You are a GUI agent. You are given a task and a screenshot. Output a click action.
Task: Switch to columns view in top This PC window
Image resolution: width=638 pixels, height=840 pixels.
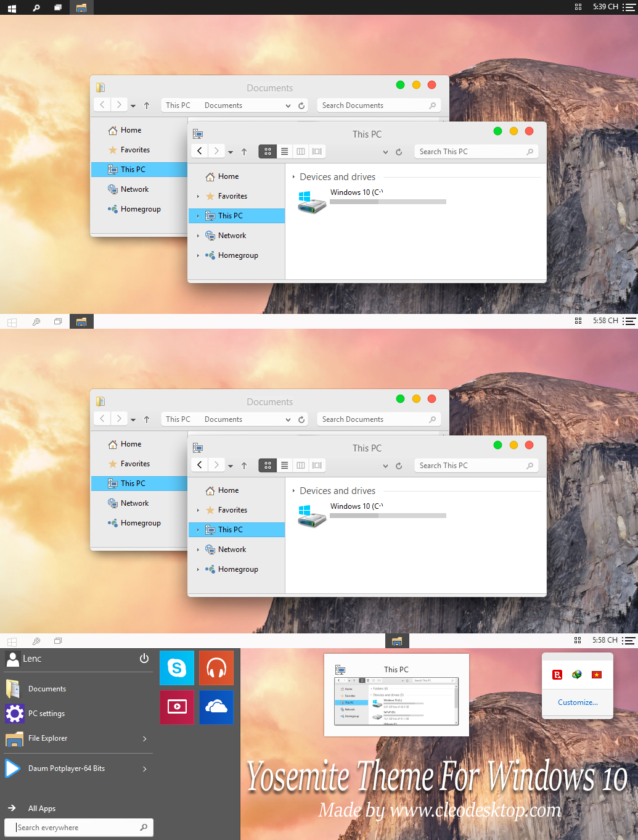tap(301, 151)
